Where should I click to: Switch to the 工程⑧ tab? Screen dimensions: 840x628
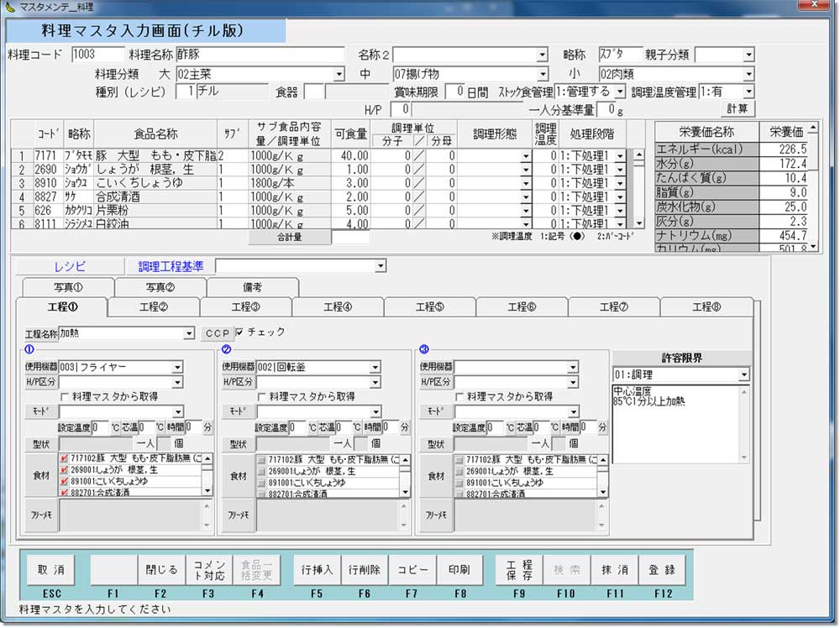pos(706,306)
